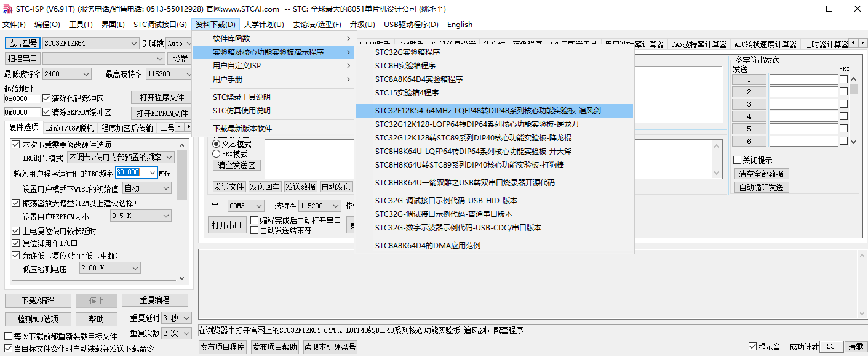
Task: Click left scroll arrow of hardware options tabs
Action: (180, 127)
